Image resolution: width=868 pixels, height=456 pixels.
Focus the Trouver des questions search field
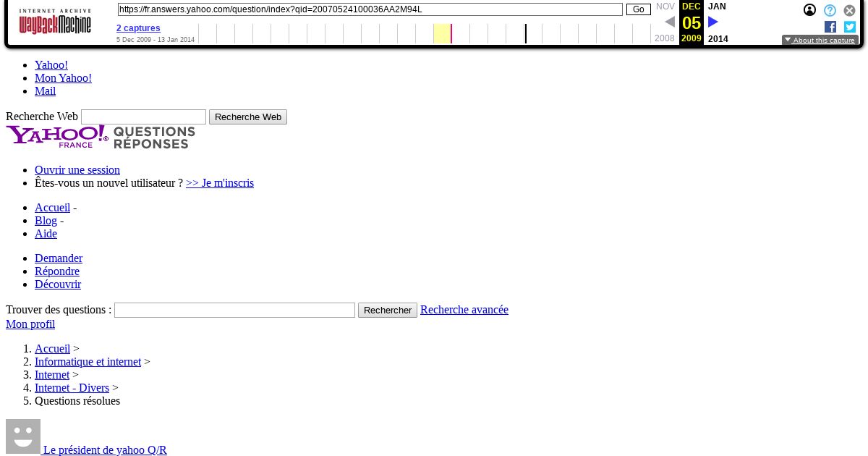(234, 310)
